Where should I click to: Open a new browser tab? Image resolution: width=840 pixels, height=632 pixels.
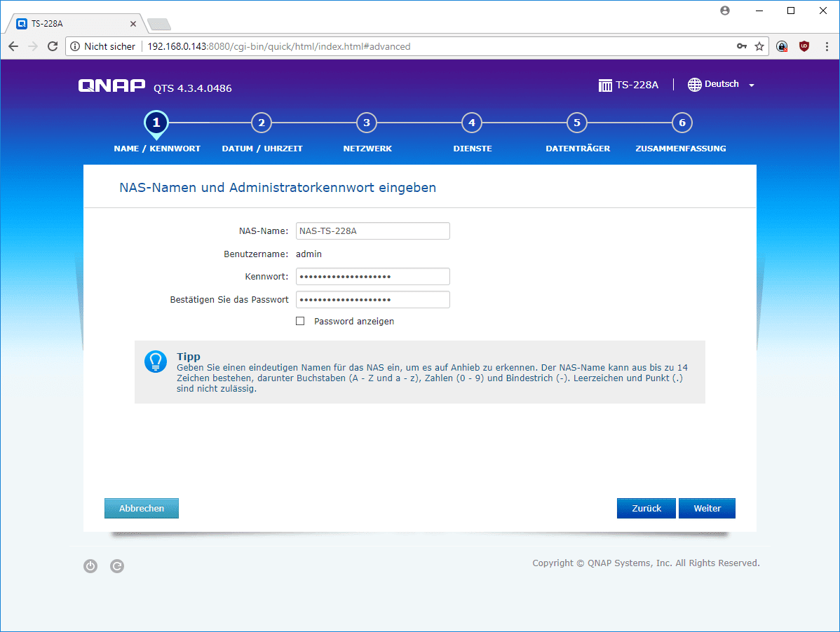click(159, 24)
